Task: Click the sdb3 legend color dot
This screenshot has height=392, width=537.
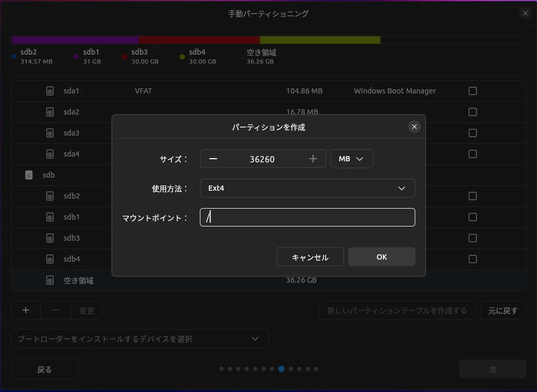Action: (125, 57)
